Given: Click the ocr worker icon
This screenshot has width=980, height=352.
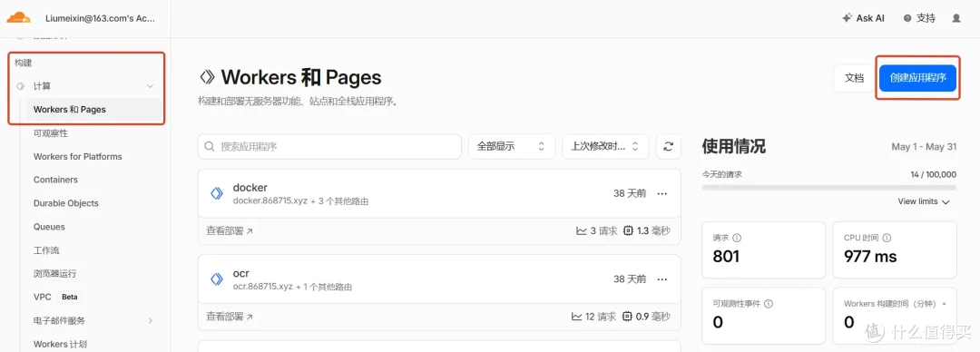Looking at the screenshot, I should point(216,279).
